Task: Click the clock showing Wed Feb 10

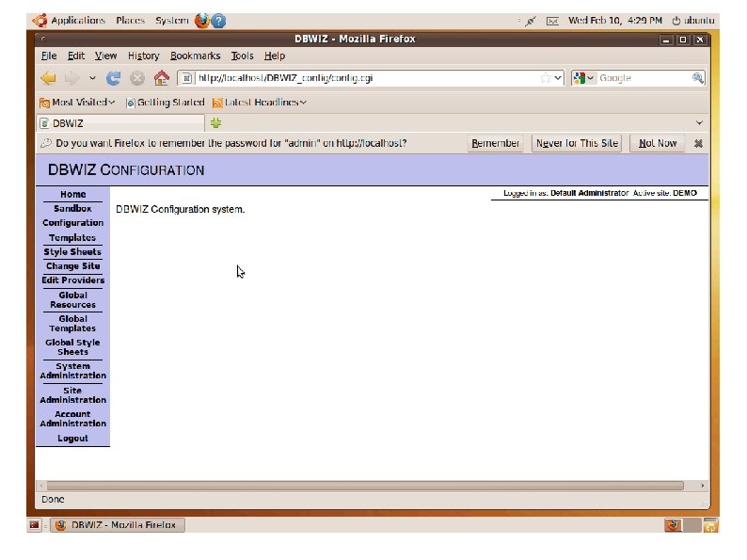Action: [x=615, y=21]
